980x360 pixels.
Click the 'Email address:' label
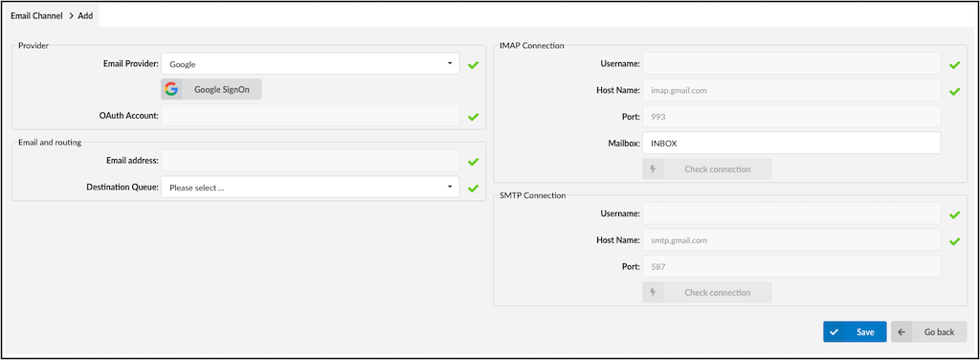tap(132, 161)
